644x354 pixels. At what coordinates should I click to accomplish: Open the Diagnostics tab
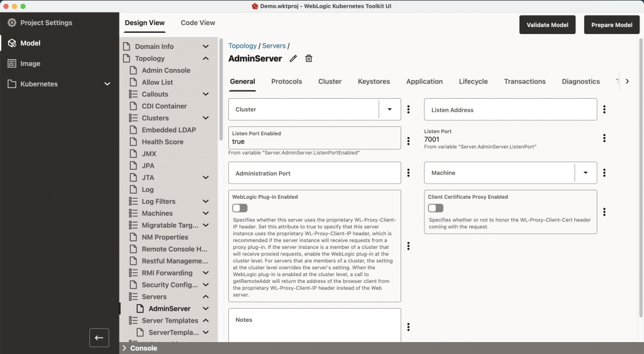point(580,81)
